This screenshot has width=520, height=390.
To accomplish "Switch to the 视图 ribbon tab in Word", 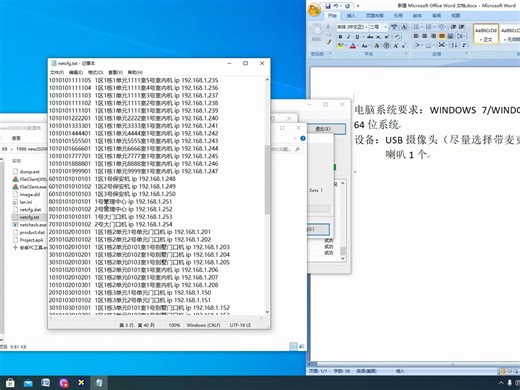I will (x=456, y=16).
